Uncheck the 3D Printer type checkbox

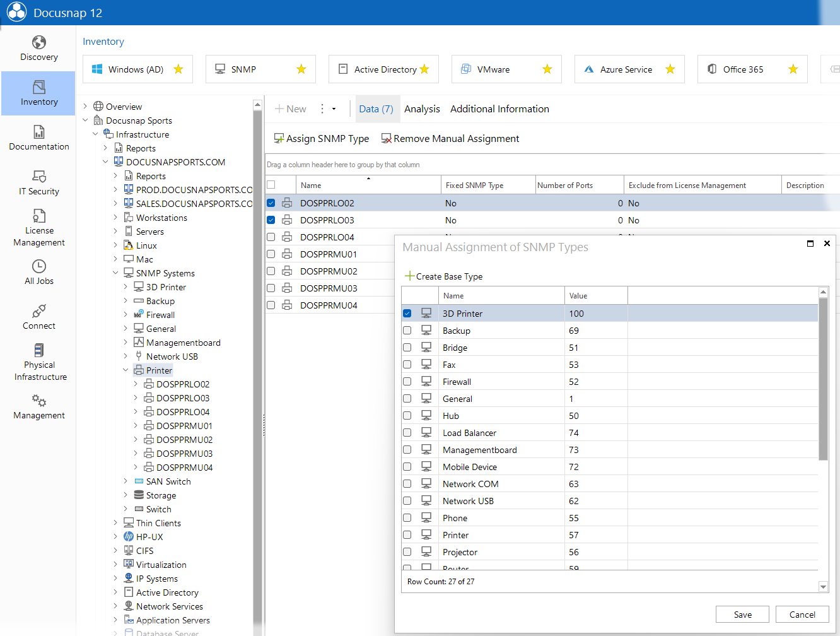pos(407,314)
